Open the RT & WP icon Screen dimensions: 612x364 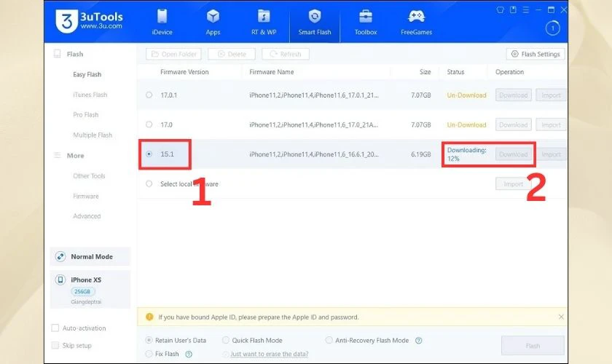(x=264, y=17)
